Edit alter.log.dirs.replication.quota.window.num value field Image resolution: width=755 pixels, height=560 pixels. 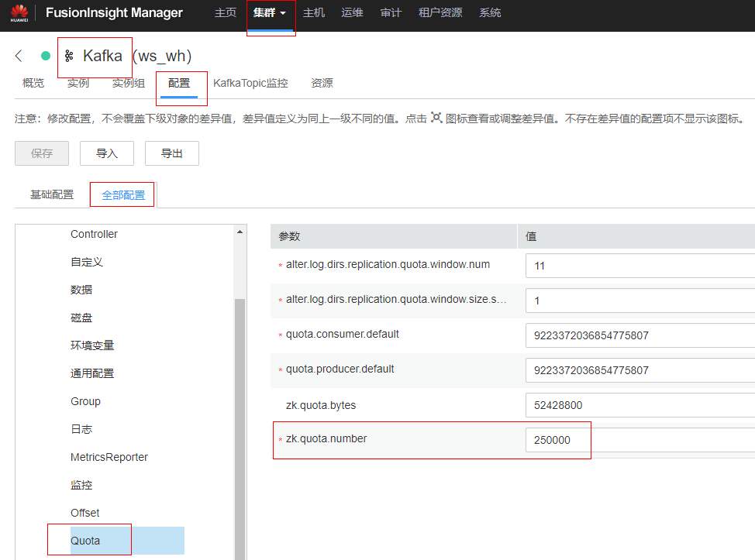(640, 266)
